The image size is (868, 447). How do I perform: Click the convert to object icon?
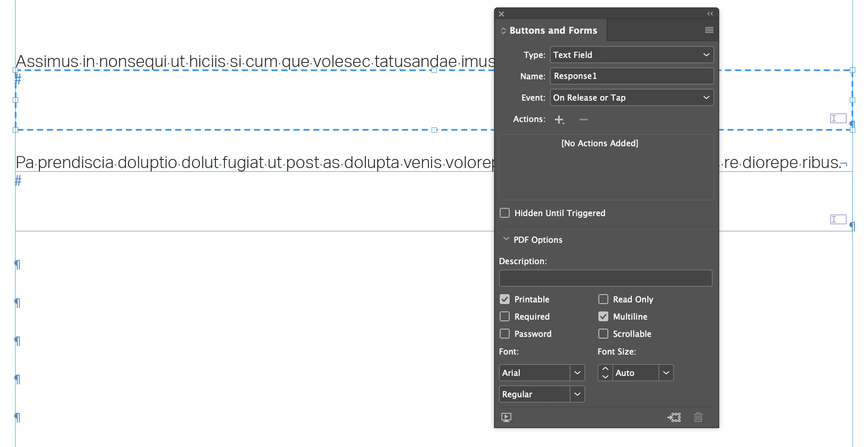(x=674, y=417)
